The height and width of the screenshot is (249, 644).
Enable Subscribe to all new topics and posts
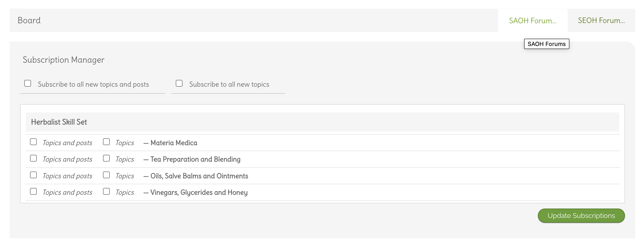(28, 84)
